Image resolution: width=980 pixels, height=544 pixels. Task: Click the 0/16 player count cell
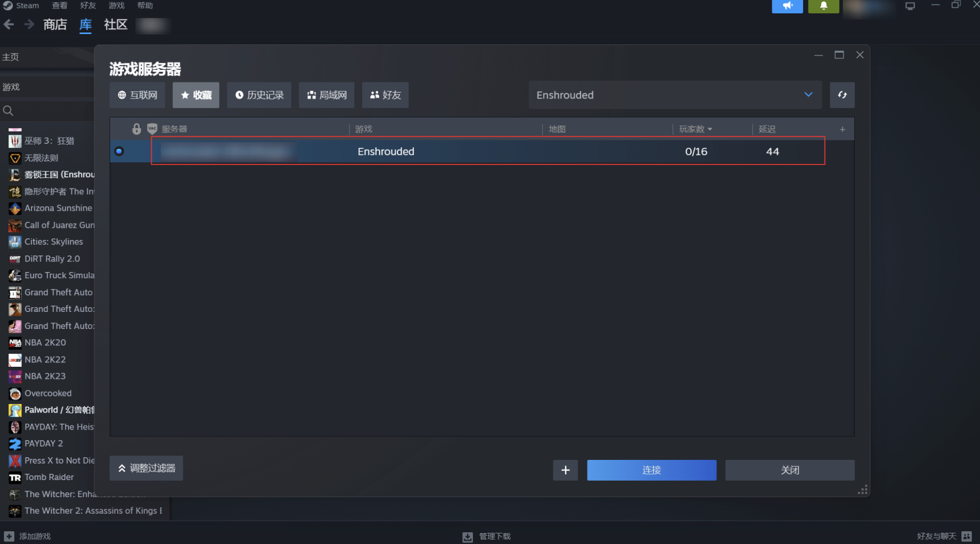[696, 152]
